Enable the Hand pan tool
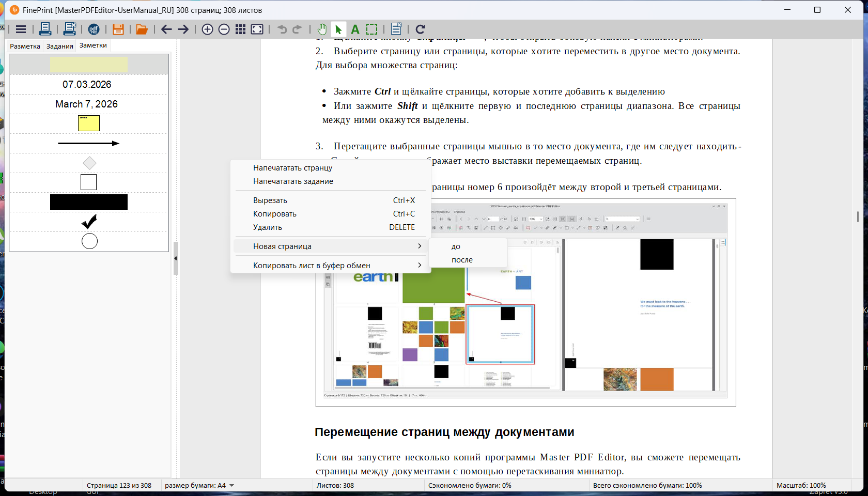The height and width of the screenshot is (496, 868). [x=322, y=29]
